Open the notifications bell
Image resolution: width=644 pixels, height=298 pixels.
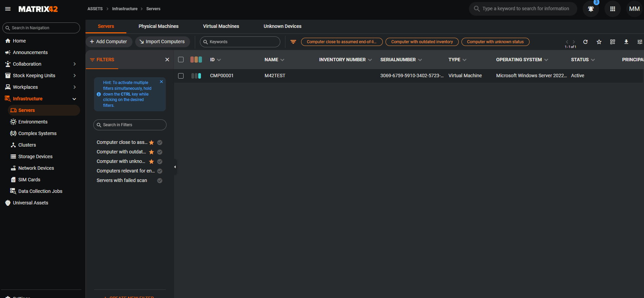[x=591, y=9]
